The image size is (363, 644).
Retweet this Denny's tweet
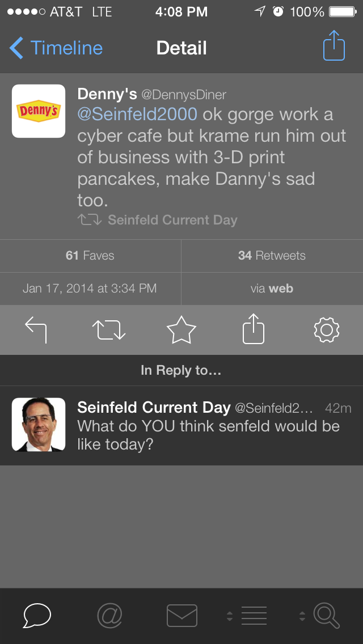click(108, 330)
